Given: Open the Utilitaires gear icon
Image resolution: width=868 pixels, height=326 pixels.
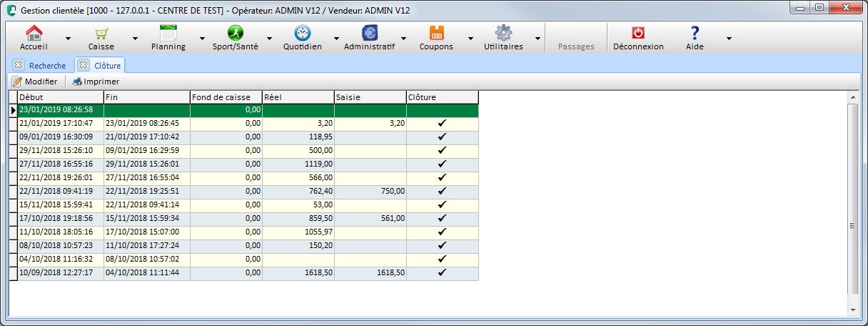Looking at the screenshot, I should coord(503,33).
